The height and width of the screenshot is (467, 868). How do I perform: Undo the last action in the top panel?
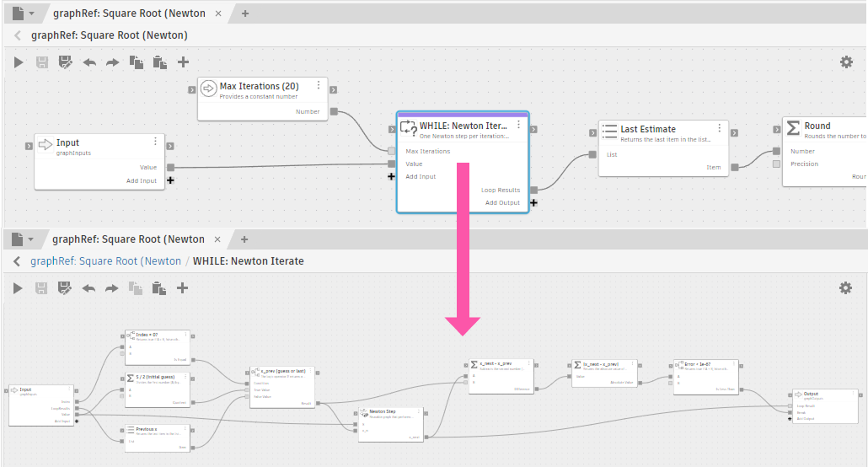89,62
